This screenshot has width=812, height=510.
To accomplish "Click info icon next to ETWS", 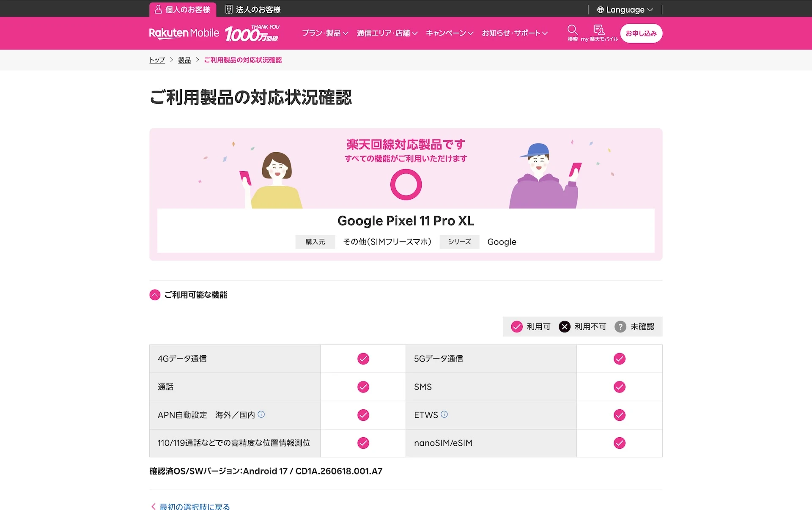I will 444,414.
